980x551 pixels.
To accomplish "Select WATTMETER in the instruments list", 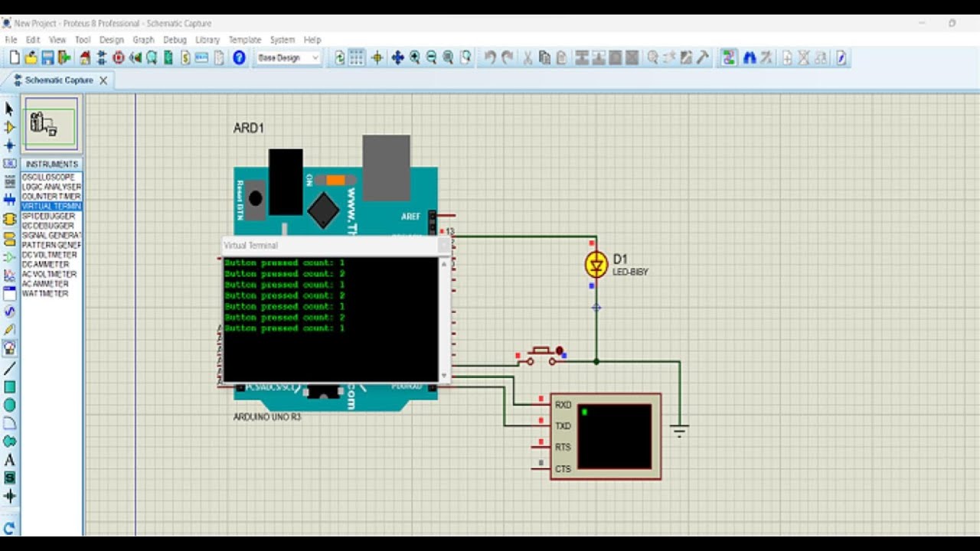I will (x=46, y=294).
